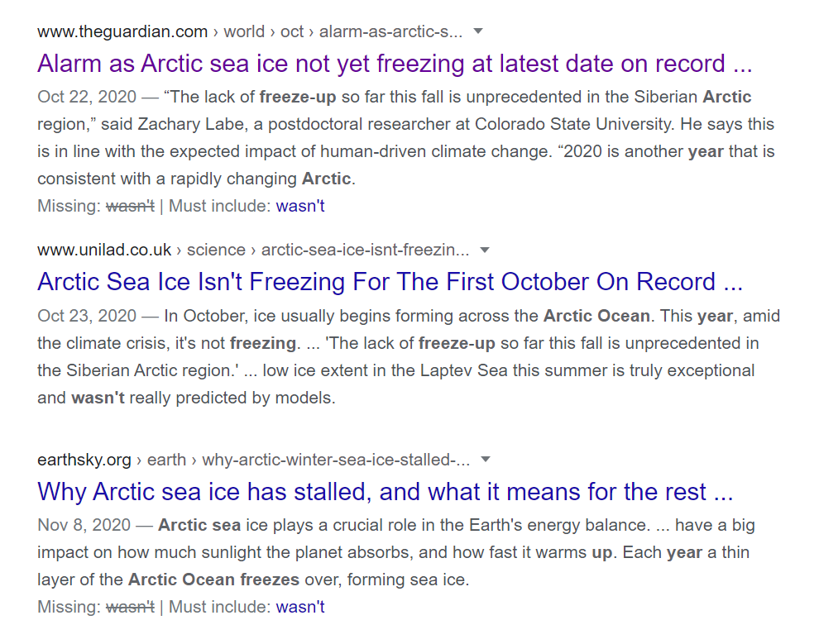The image size is (819, 644).
Task: Open EarthSky result options dropdown arrow
Action: pyautogui.click(x=486, y=460)
